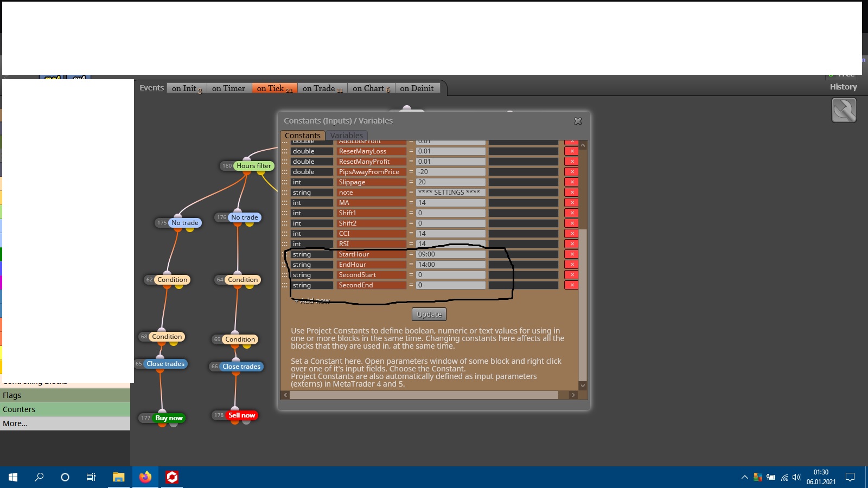The width and height of the screenshot is (868, 488).
Task: Delete the Slippage constant row
Action: [x=571, y=182]
